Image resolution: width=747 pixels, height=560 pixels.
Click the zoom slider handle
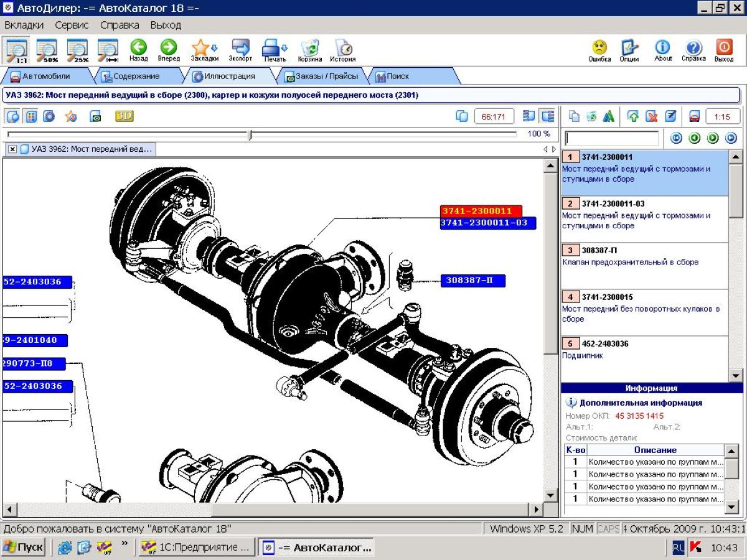pos(250,134)
